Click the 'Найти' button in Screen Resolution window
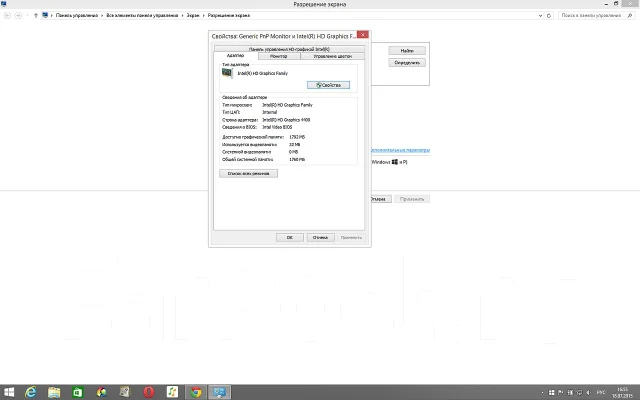This screenshot has height=400, width=640. coord(407,51)
